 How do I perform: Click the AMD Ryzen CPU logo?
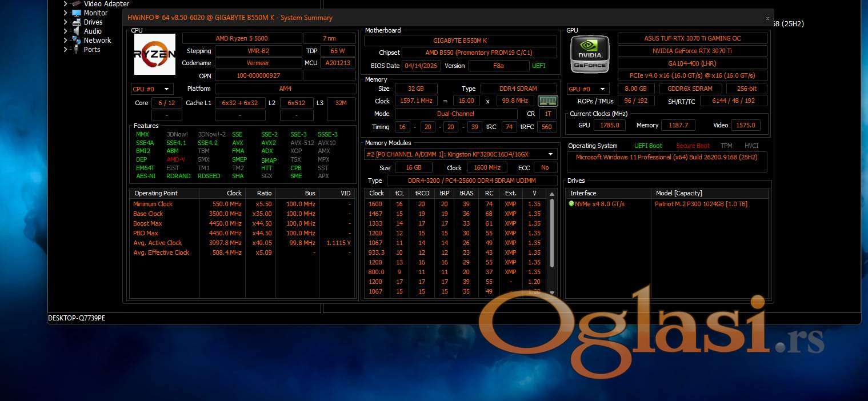tap(155, 54)
